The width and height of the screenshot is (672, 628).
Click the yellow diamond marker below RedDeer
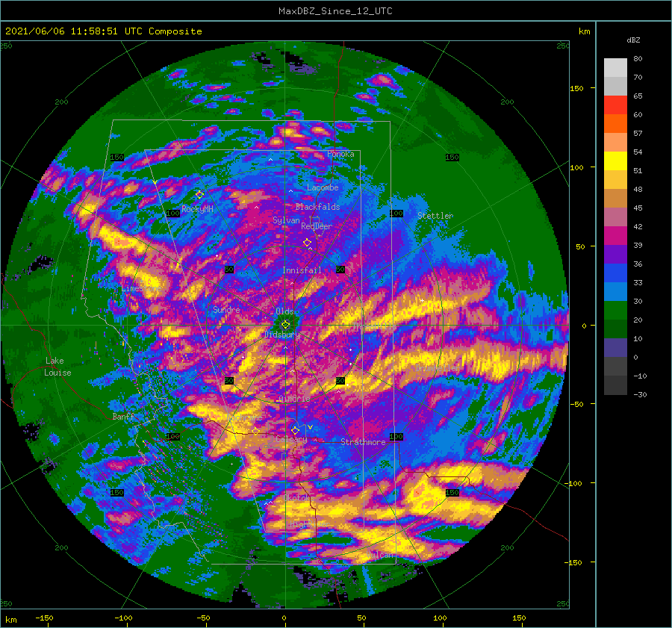coord(307,243)
